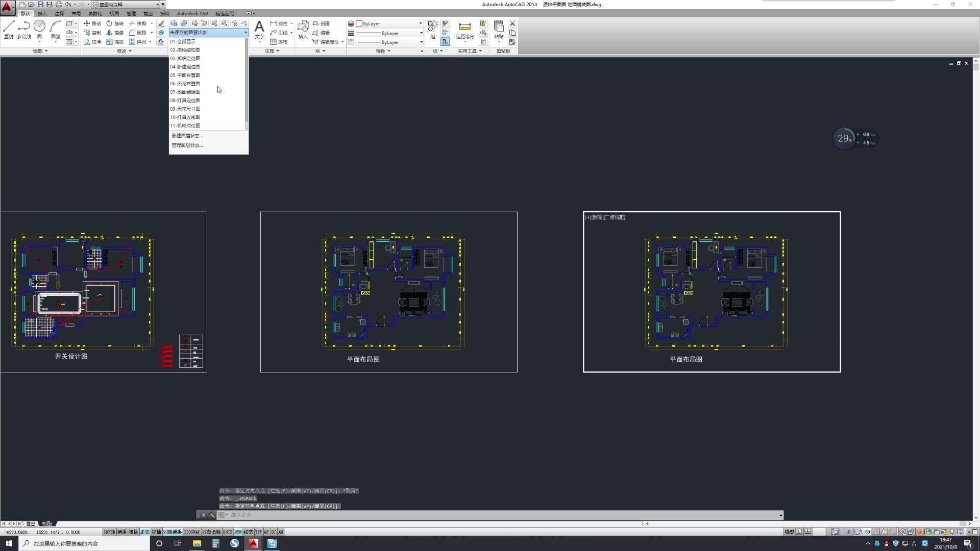Image resolution: width=980 pixels, height=551 pixels.
Task: Toggle 栅格 (Grid) display in status bar
Action: coord(133,532)
